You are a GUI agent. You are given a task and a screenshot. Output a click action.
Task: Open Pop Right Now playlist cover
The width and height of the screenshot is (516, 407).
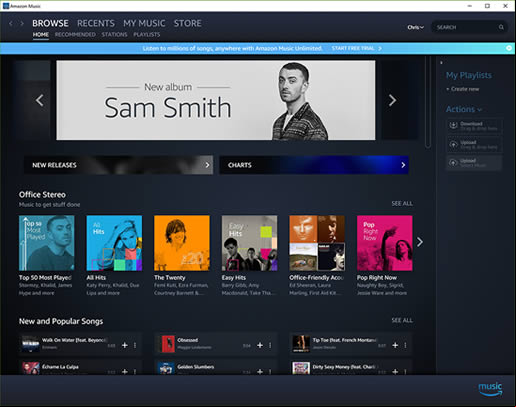coord(385,243)
